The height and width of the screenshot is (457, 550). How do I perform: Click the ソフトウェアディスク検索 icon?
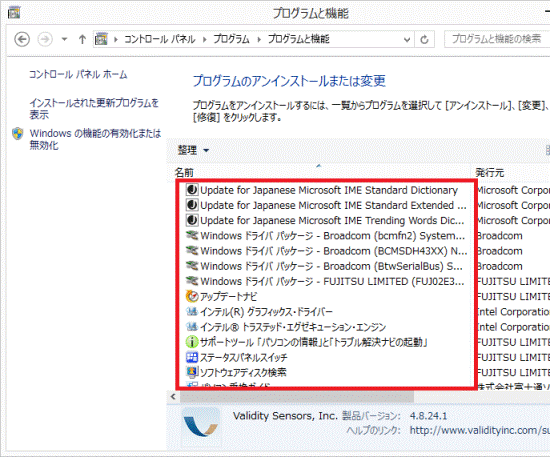192,373
